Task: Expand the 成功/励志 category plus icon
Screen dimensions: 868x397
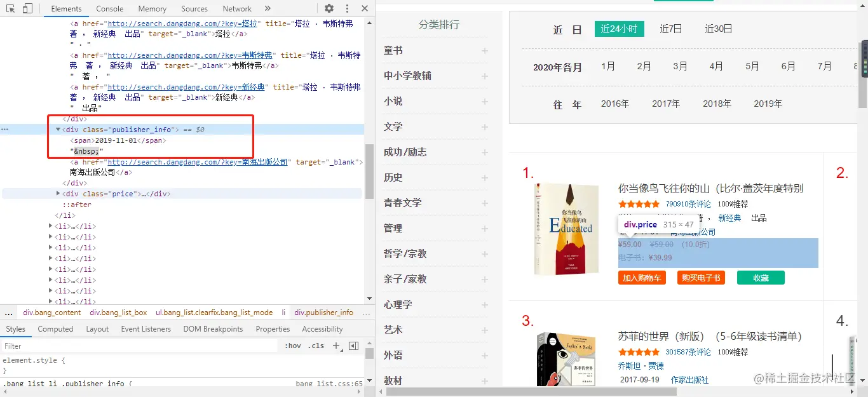Action: tap(485, 152)
